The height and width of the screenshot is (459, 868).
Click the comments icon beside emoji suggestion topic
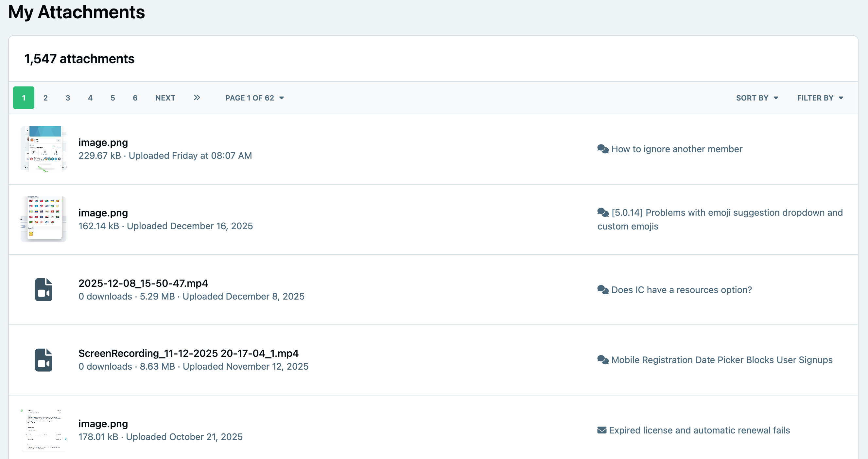[603, 212]
